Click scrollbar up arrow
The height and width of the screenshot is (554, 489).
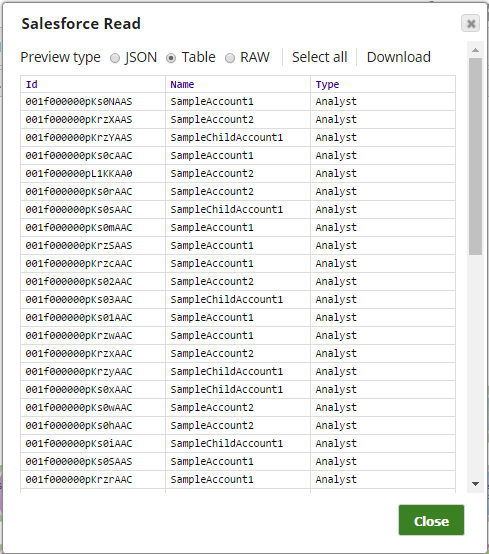coord(475,50)
